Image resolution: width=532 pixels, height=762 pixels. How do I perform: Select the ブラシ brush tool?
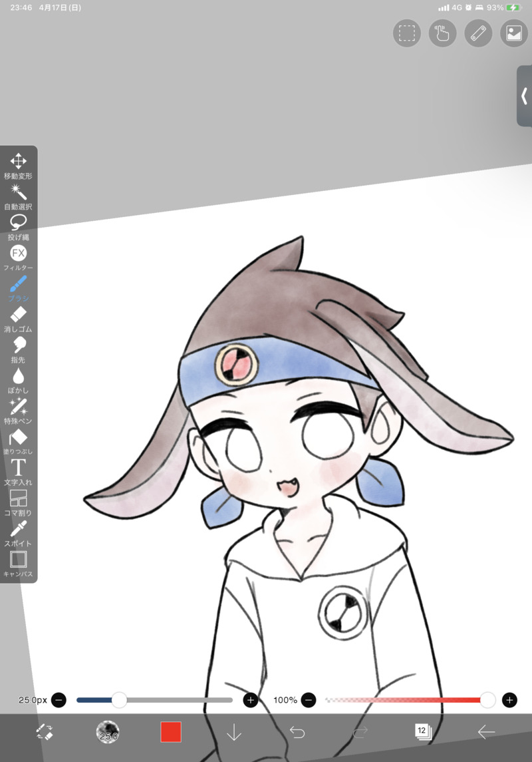[19, 289]
